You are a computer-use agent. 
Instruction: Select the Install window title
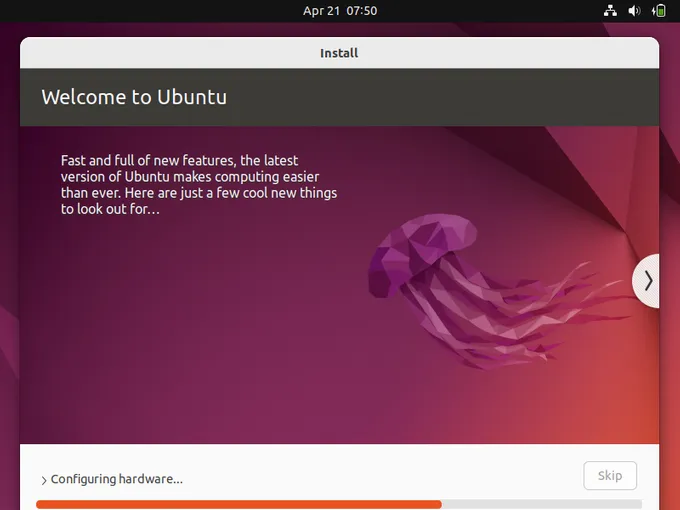pos(339,53)
